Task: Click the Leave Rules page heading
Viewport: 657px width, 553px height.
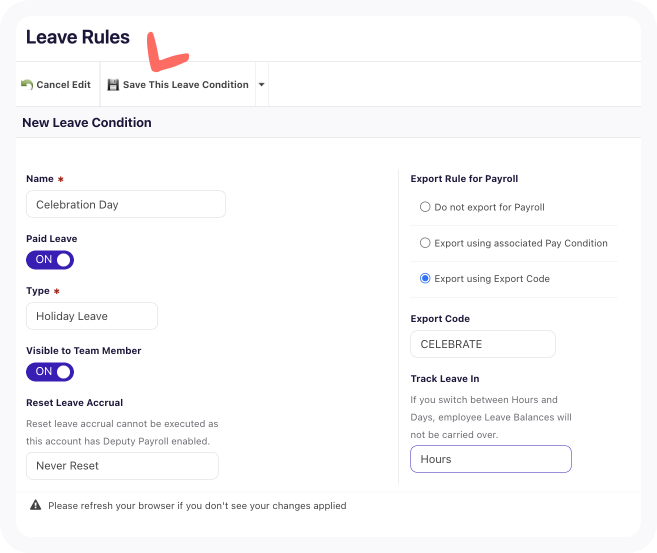Action: [78, 37]
